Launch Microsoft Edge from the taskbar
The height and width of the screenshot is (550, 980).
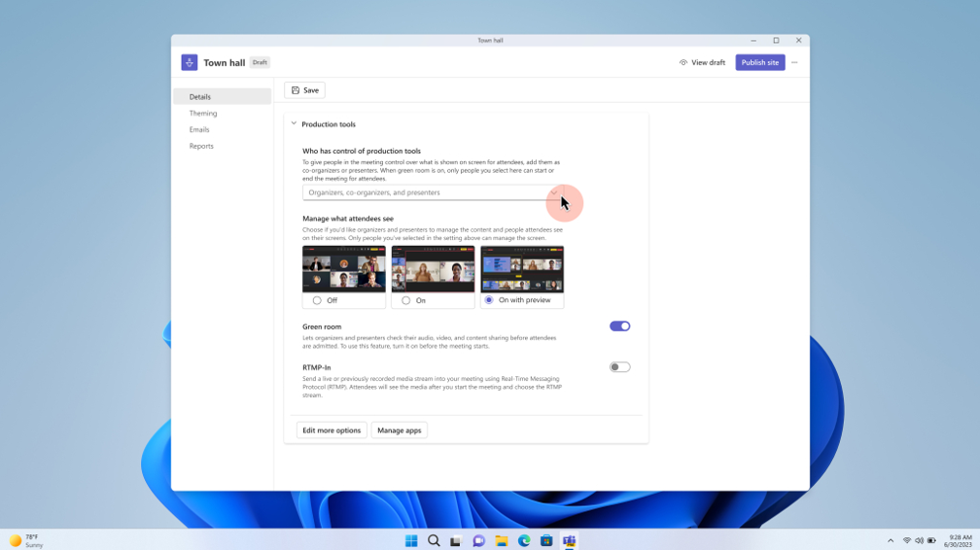pyautogui.click(x=524, y=540)
